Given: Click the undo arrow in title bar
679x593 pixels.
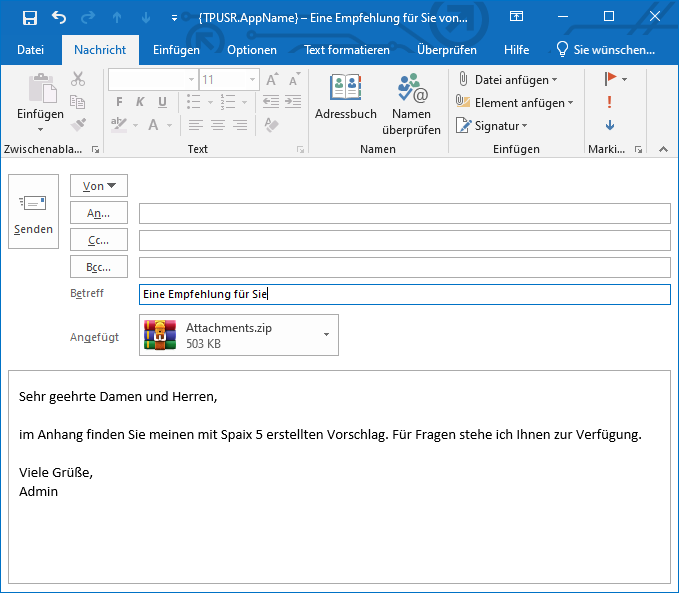Looking at the screenshot, I should 59,18.
